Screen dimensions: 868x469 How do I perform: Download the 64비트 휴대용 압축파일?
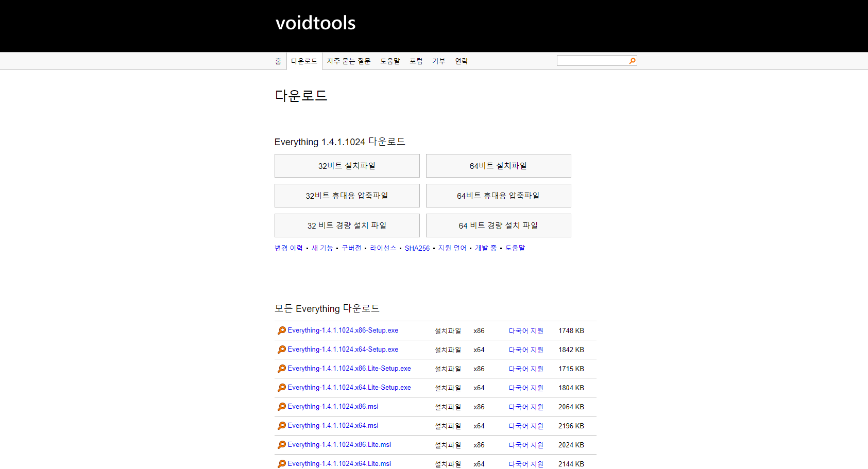pos(498,196)
